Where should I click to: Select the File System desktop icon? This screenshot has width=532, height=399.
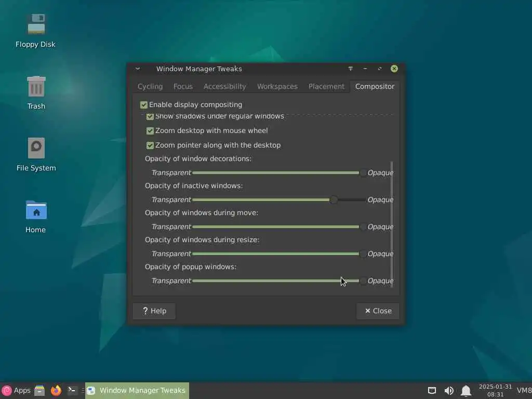point(36,154)
